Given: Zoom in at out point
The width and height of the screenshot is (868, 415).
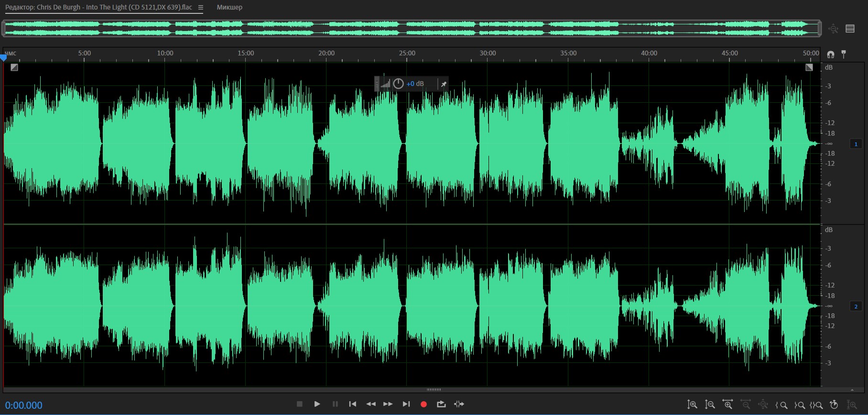Looking at the screenshot, I should 799,405.
